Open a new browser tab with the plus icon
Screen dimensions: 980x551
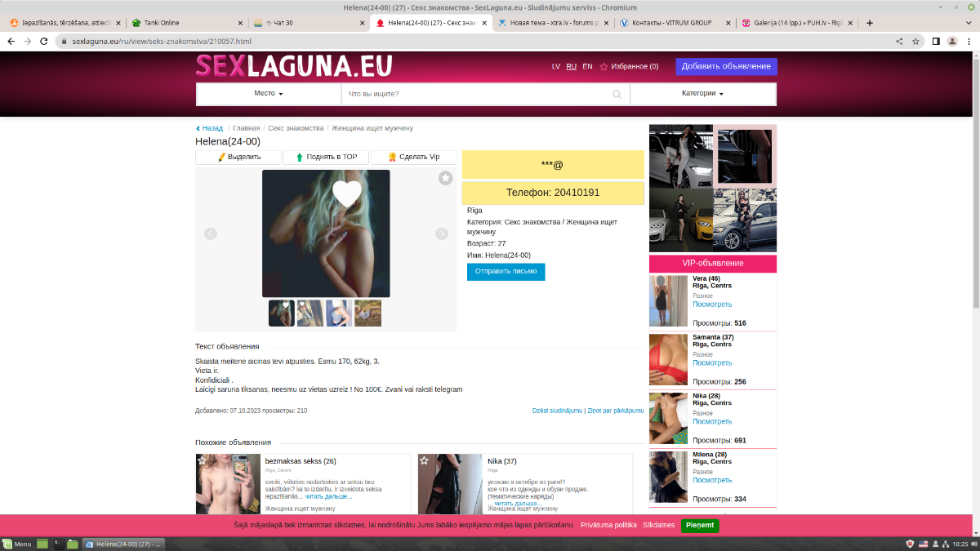[870, 23]
